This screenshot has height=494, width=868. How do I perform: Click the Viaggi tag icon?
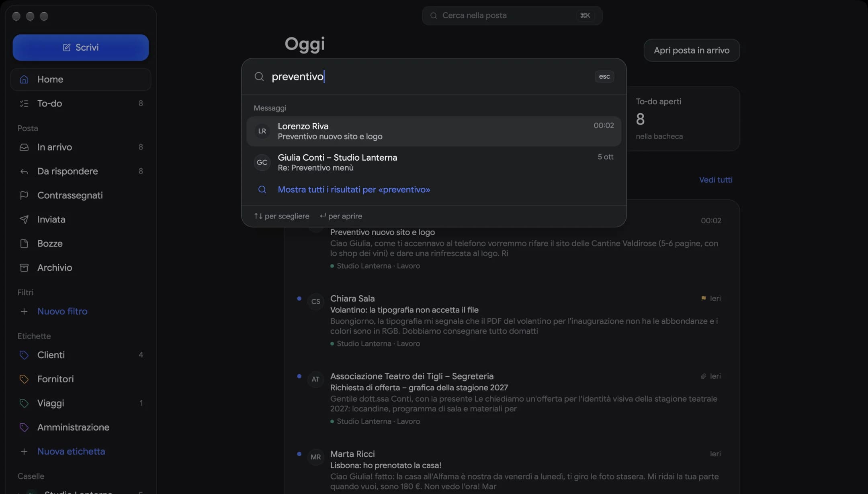(x=24, y=403)
